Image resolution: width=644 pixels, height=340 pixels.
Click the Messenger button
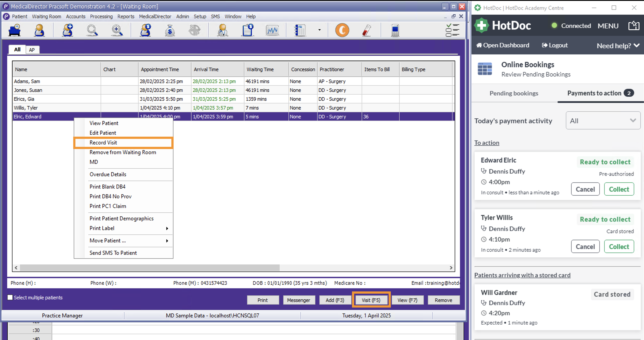pos(299,300)
